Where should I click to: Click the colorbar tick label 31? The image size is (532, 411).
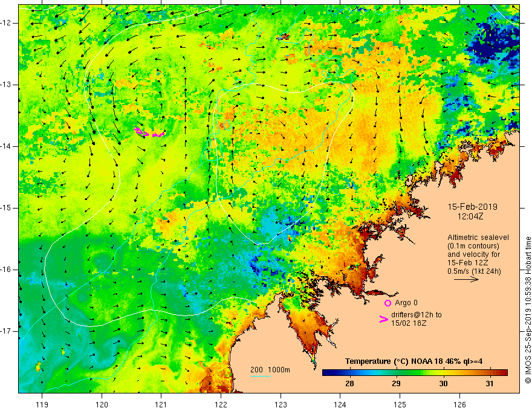click(489, 384)
